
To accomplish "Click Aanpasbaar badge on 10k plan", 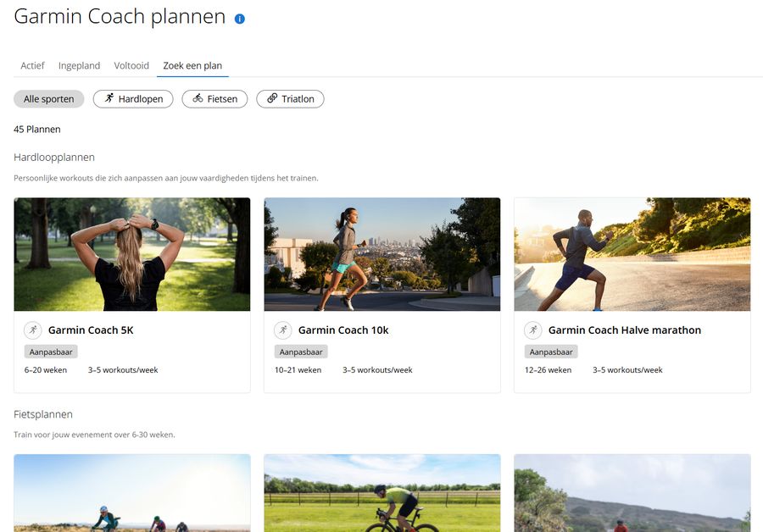I will 301,352.
